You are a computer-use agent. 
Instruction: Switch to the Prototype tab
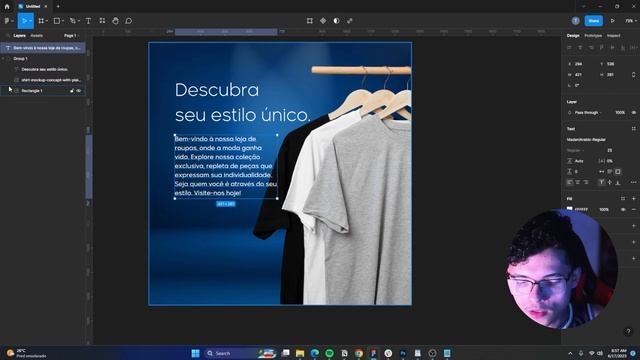[x=593, y=36]
